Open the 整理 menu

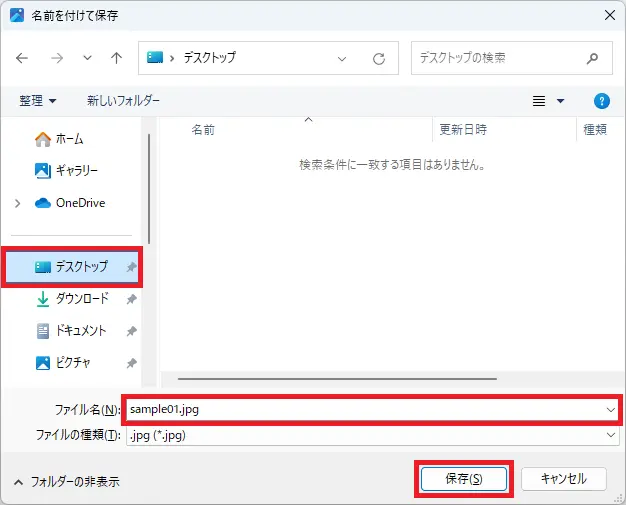pos(38,101)
